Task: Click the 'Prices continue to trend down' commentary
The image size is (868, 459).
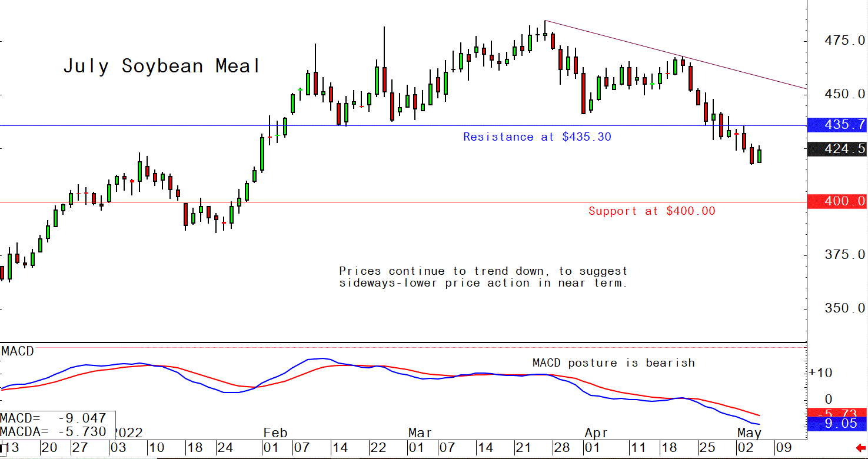Action: (x=483, y=277)
